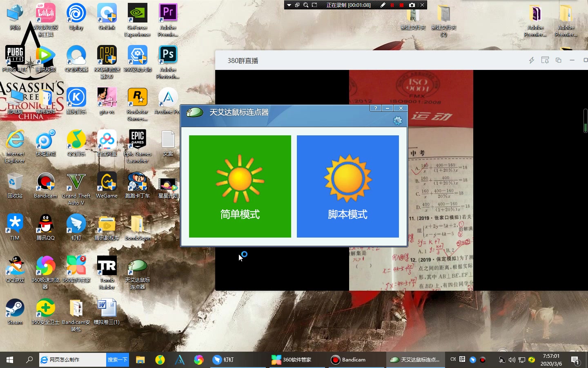Viewport: 588px width, 368px height.
Task: Open the 天艾达鼠标连点器 desktop shortcut
Action: [138, 273]
